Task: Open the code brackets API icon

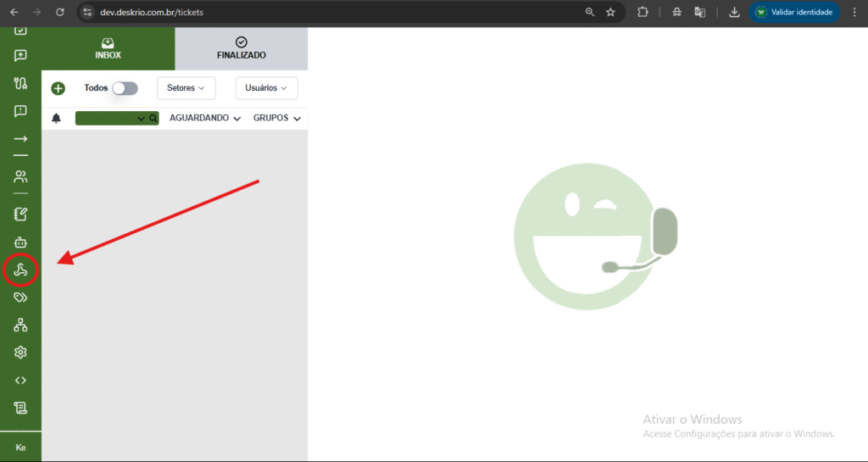Action: (x=20, y=380)
